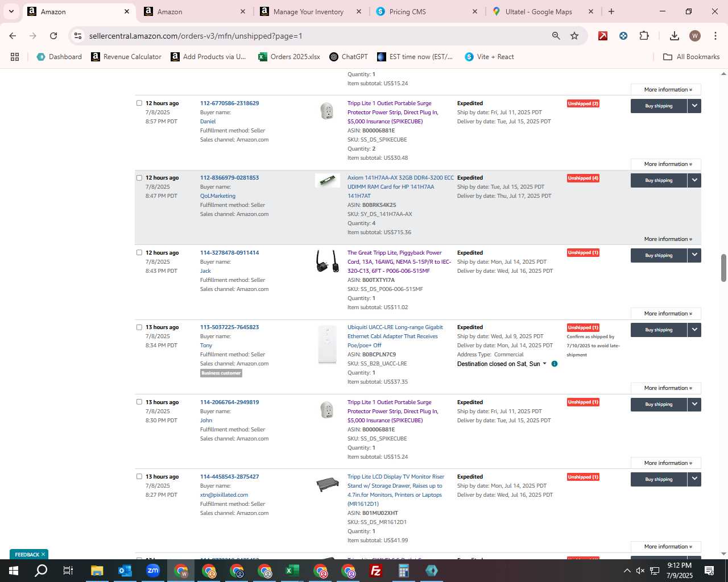Viewport: 728px width, 582px height.
Task: Open the browser Downloads icon
Action: [x=674, y=36]
